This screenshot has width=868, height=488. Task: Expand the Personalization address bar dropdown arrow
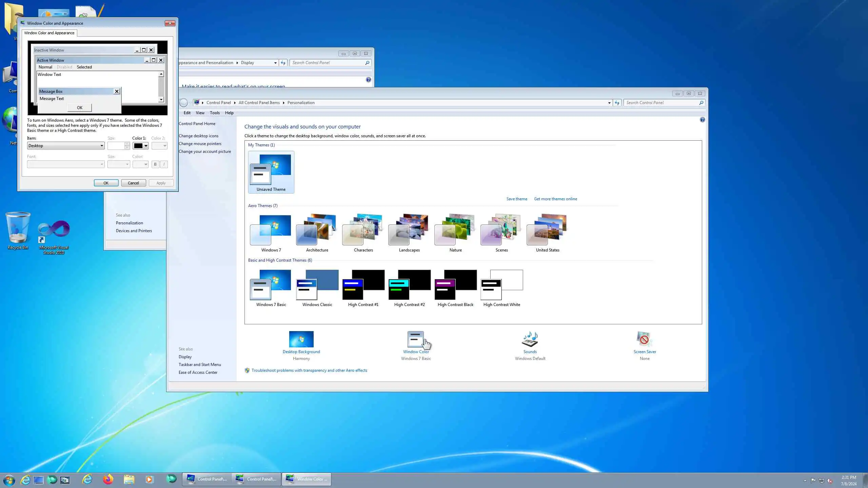click(609, 103)
